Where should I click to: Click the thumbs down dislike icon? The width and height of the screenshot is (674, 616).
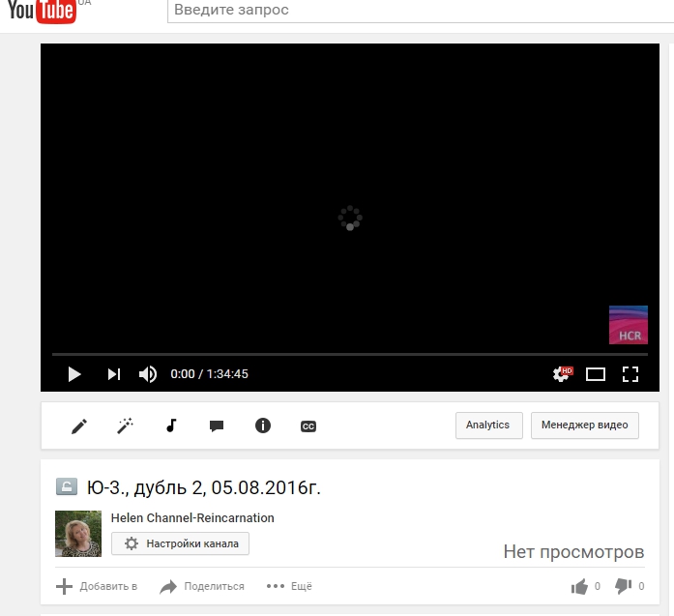click(624, 586)
